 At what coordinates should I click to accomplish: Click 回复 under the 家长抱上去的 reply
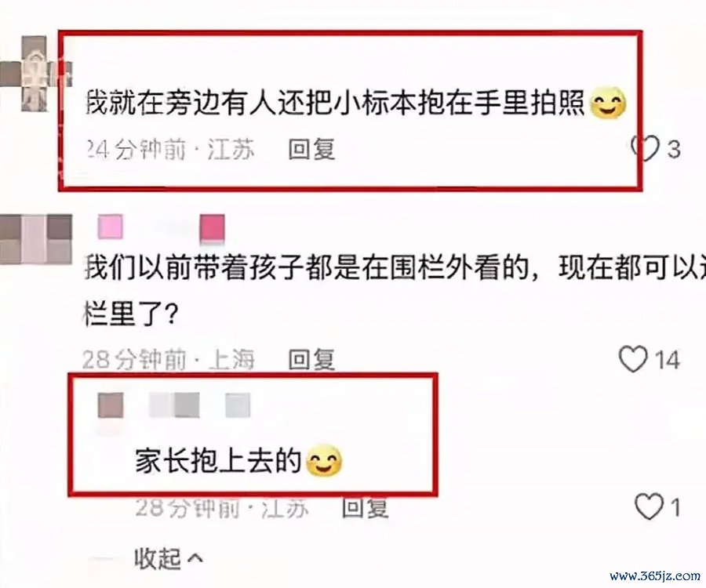pyautogui.click(x=365, y=507)
